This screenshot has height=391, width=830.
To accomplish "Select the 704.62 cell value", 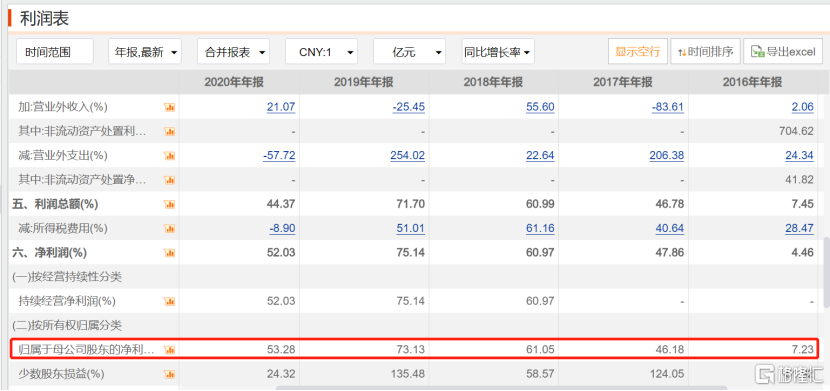I will point(797,131).
